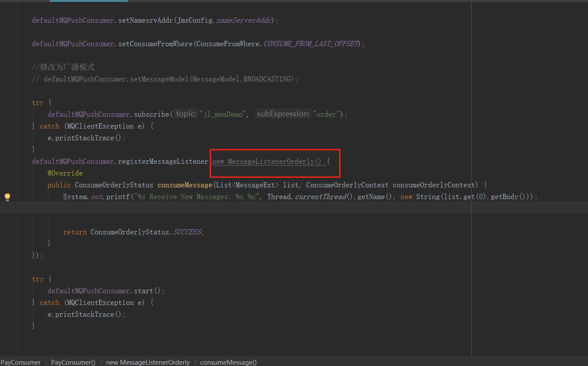Click the @Override annotation

click(x=65, y=173)
